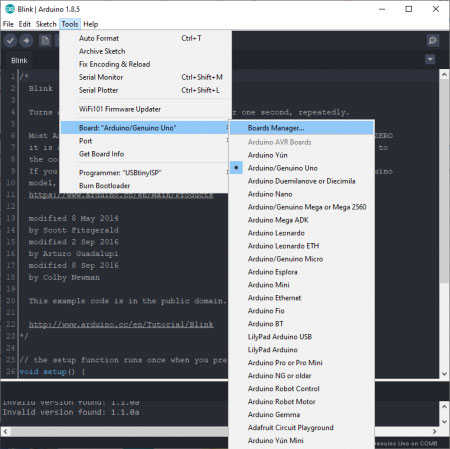This screenshot has width=450, height=449.
Task: Open Serial Monitor from Tools menu
Action: (145, 77)
